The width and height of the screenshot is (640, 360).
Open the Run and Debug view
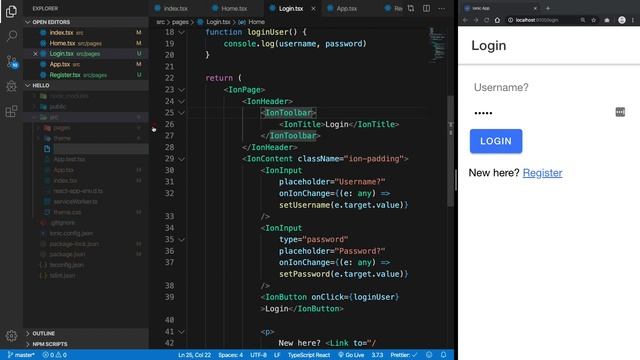click(x=11, y=86)
